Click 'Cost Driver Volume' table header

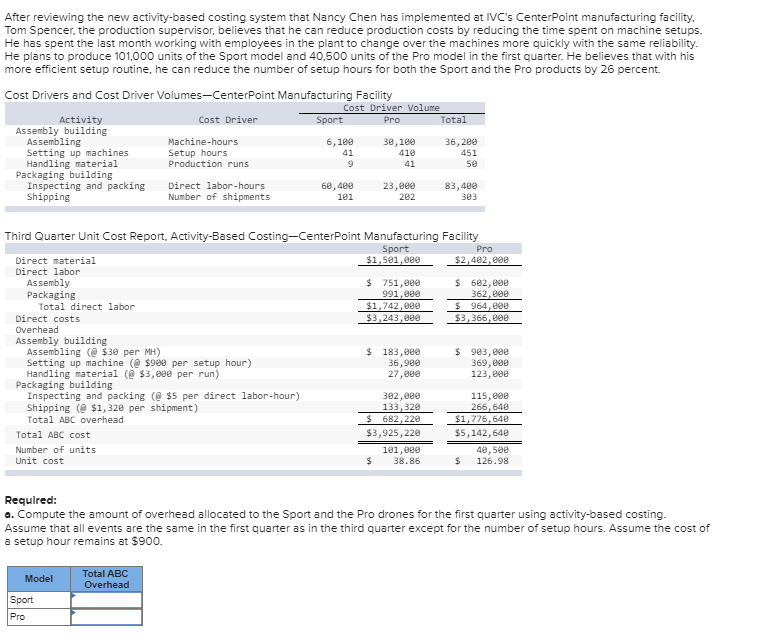click(391, 107)
